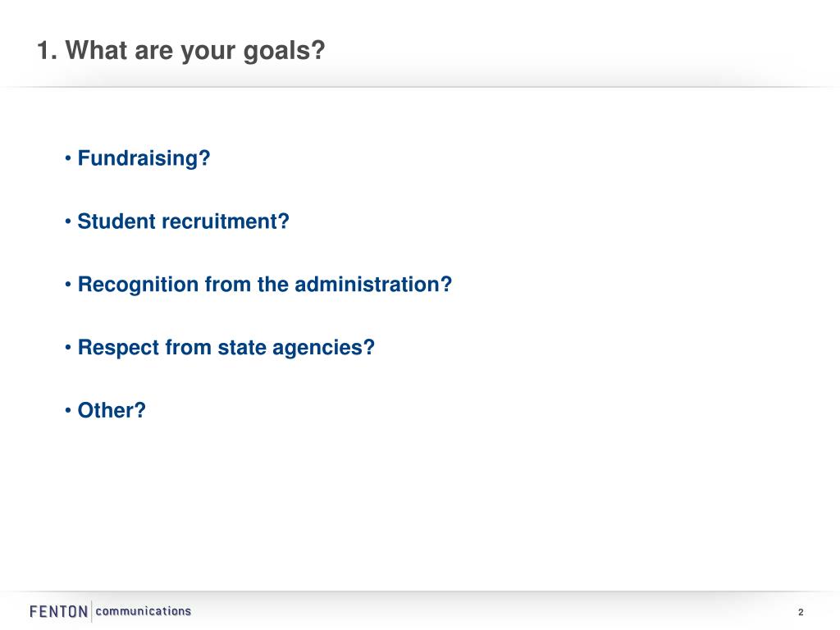Click the bullet dot before Student recruitment
The height and width of the screenshot is (630, 840).
pyautogui.click(x=68, y=221)
